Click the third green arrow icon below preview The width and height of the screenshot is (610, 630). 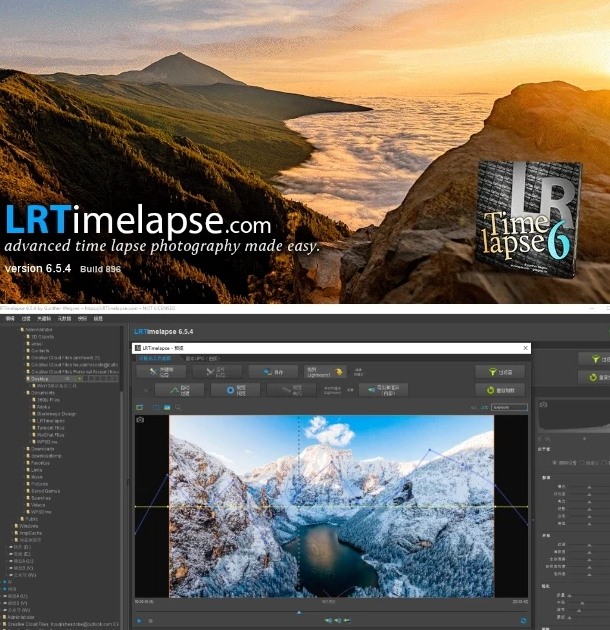tap(347, 620)
